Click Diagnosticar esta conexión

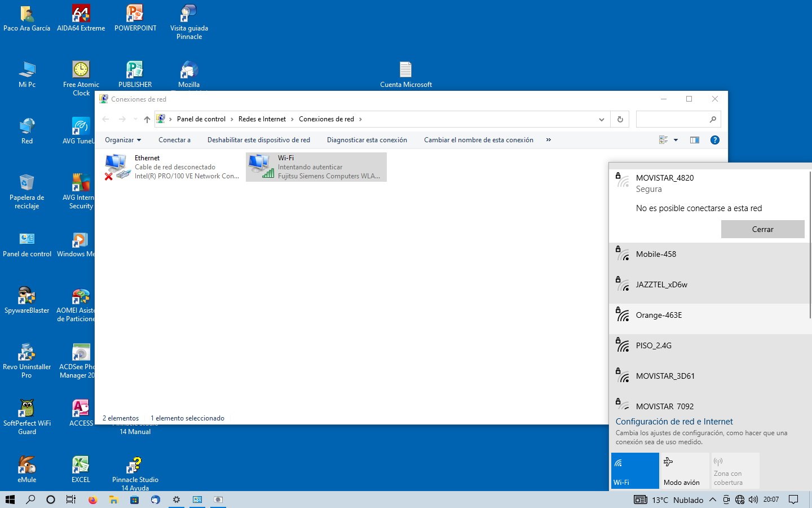tap(367, 140)
